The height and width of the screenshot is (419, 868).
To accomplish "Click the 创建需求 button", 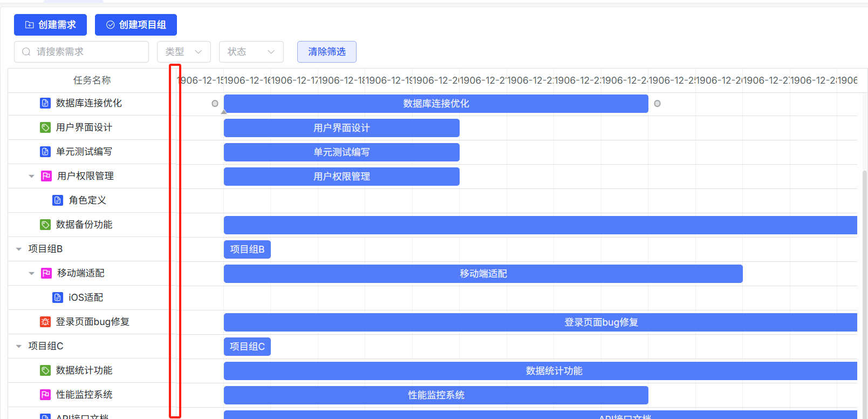I will [x=50, y=25].
